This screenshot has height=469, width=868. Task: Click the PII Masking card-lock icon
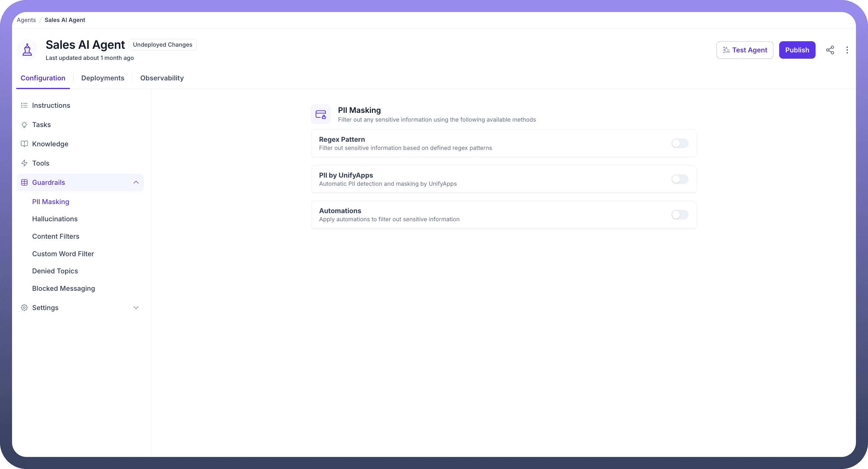pyautogui.click(x=320, y=114)
